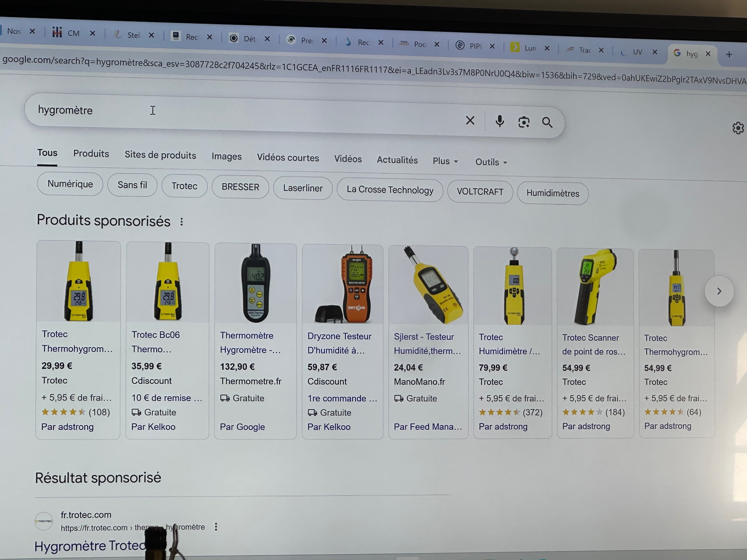The image size is (747, 560).
Task: Close the 'PIPI' browser tab
Action: (492, 46)
